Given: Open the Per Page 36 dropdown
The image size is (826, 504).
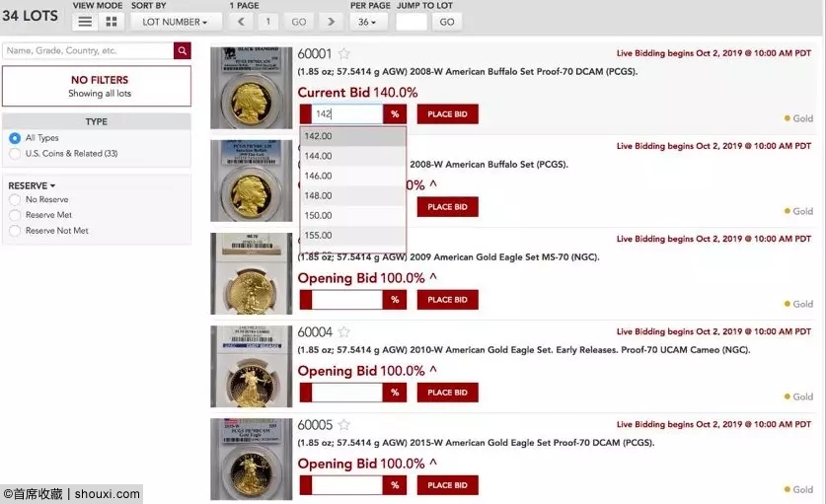Looking at the screenshot, I should [x=368, y=22].
